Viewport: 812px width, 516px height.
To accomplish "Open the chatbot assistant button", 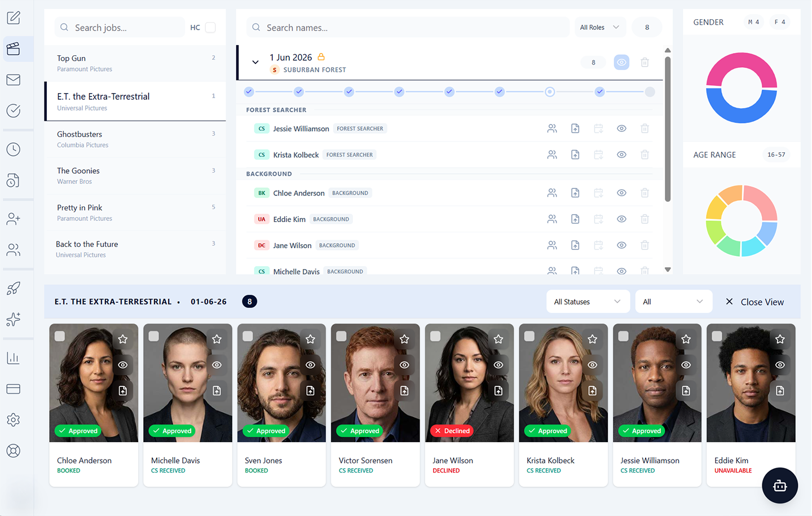I will coord(780,486).
